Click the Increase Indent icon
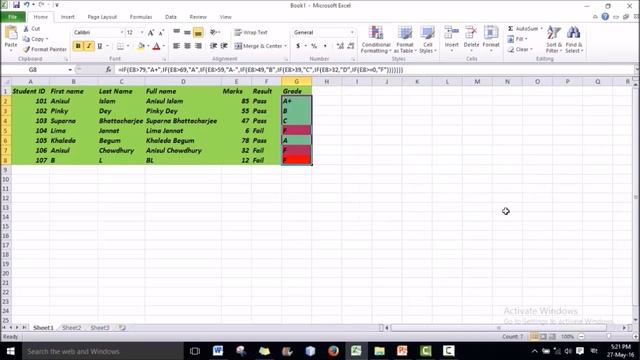 click(224, 46)
